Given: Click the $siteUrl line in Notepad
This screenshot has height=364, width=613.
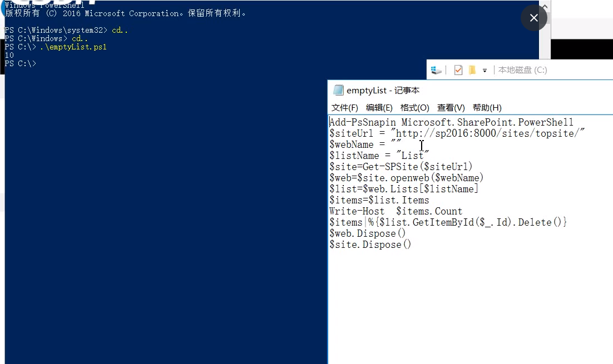Looking at the screenshot, I should coord(457,133).
